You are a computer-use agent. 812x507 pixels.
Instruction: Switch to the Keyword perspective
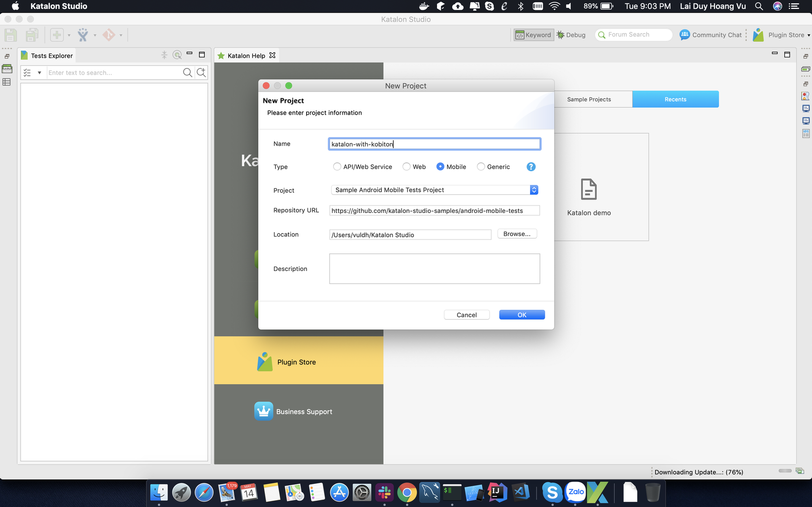[x=533, y=35]
